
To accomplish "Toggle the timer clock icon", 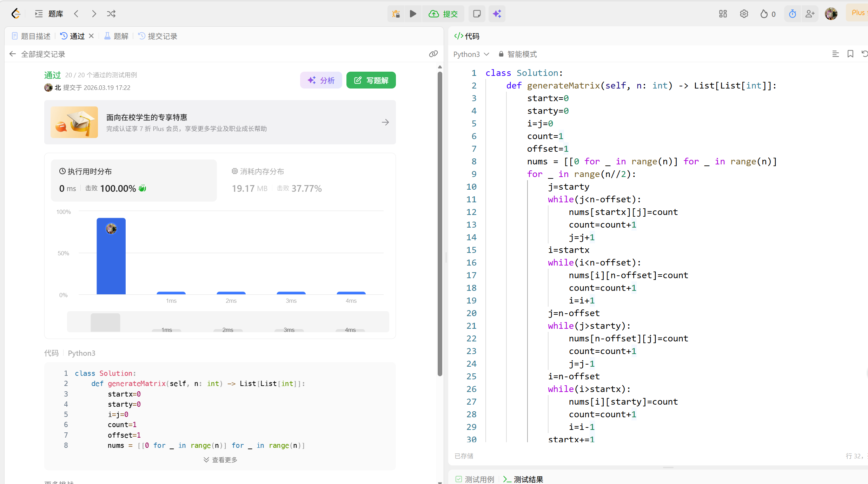I will click(793, 14).
